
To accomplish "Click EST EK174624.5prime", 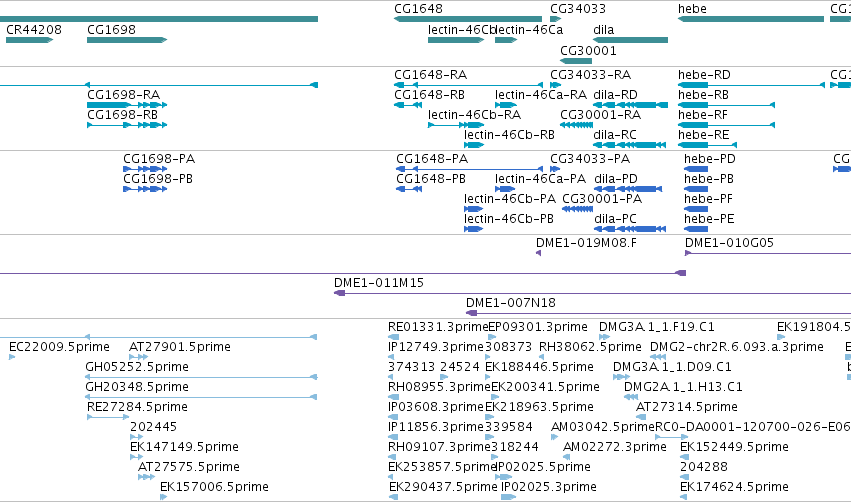I will [683, 498].
